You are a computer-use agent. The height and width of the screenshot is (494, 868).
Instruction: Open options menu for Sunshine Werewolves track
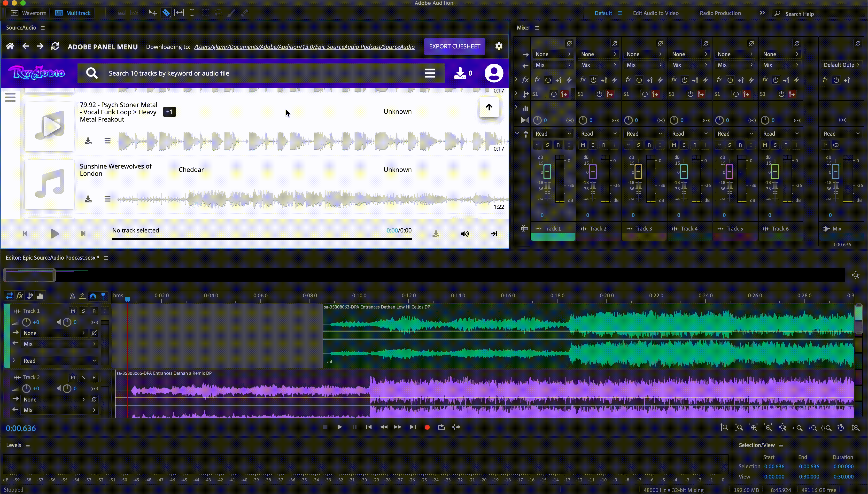tap(107, 199)
